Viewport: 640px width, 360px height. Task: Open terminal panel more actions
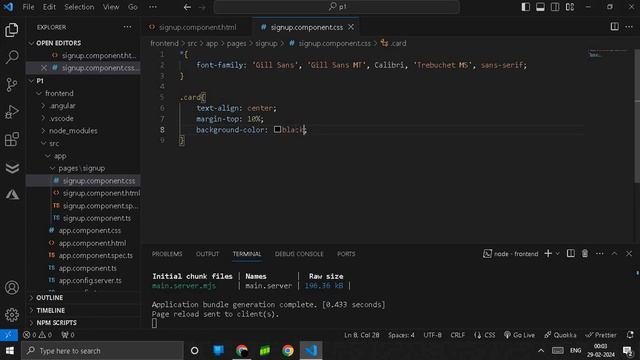[x=600, y=253]
